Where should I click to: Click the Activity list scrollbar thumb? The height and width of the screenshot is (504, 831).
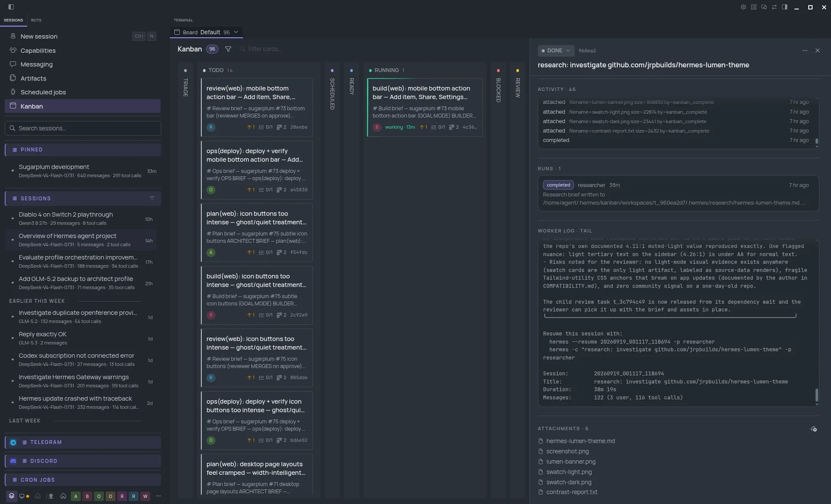[816, 141]
